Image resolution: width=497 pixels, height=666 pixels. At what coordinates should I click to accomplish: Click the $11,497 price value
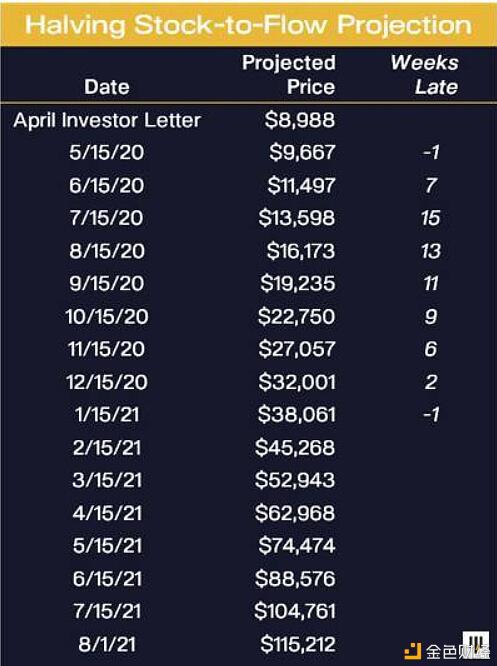point(302,186)
